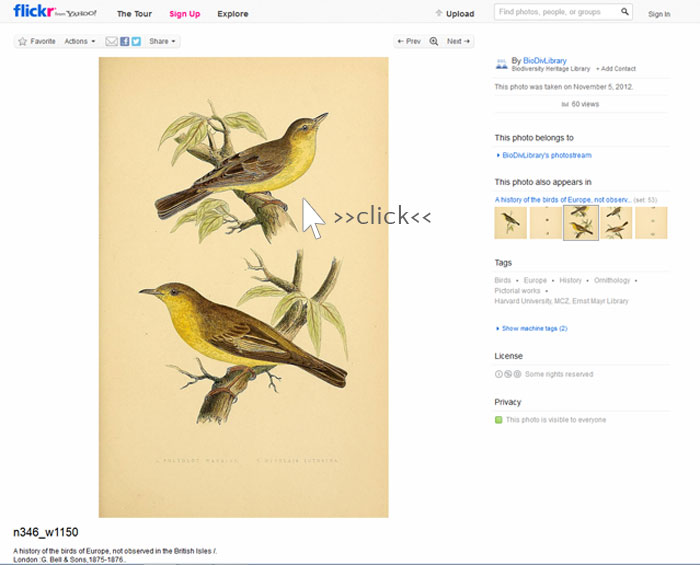Share the photo on Facebook

tap(125, 42)
